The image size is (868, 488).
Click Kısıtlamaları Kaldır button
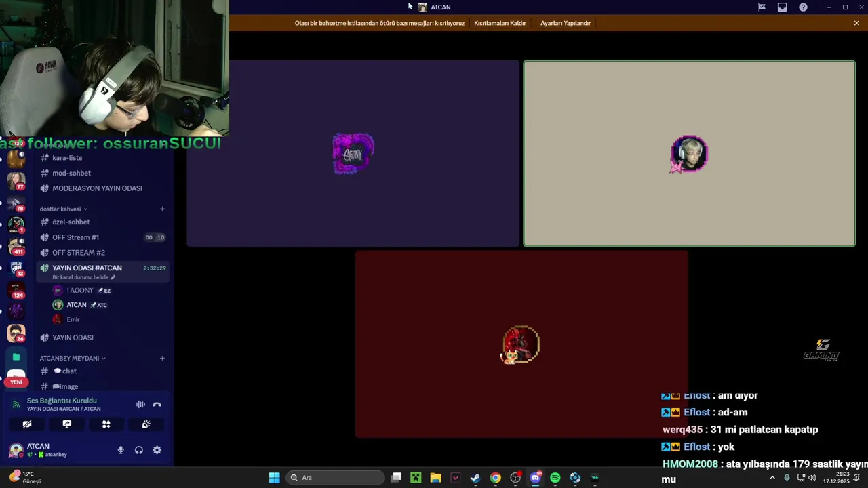click(500, 23)
